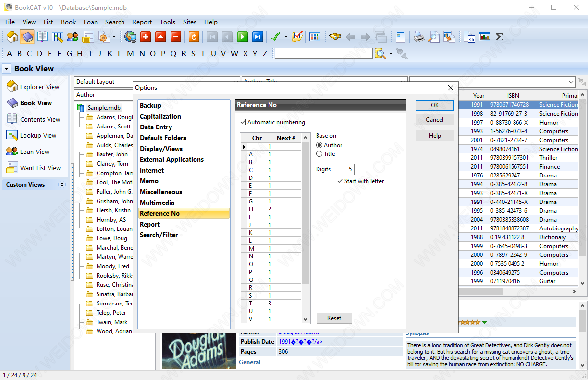Open the Explorer View house toolbar icon

12,37
